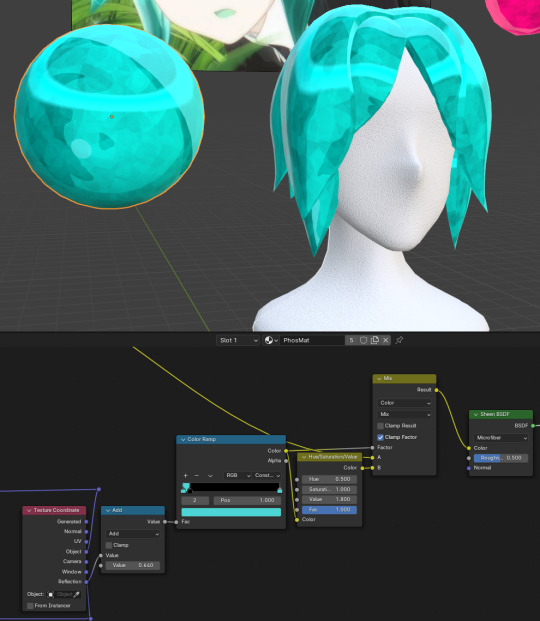
Task: Click the Object field icon in Texture Coordinate
Action: tap(50, 594)
